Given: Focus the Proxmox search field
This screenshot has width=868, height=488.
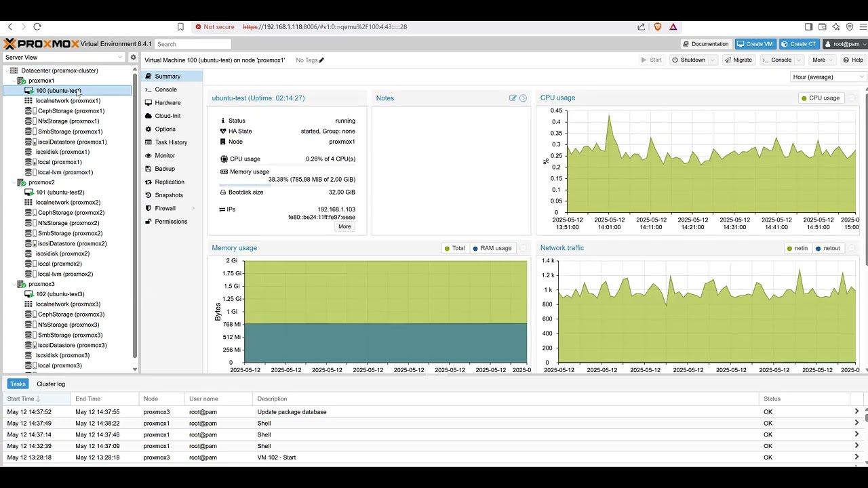Looking at the screenshot, I should [x=193, y=44].
